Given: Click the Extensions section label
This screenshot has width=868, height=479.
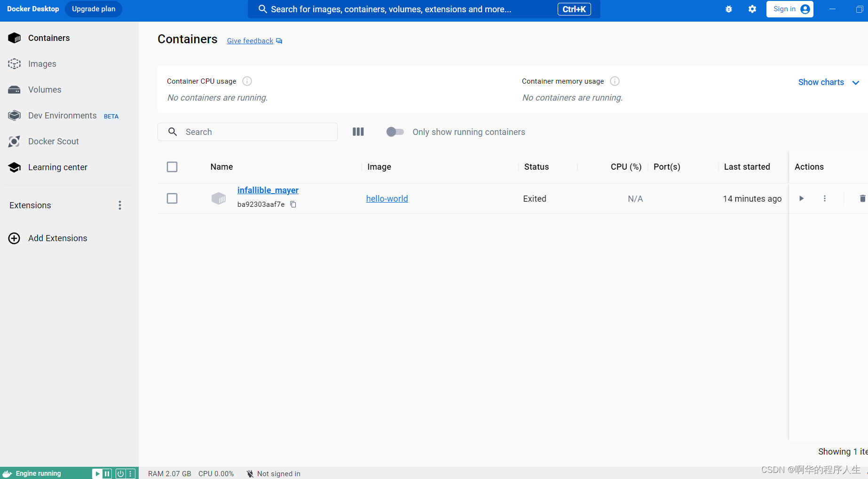Looking at the screenshot, I should coord(30,205).
